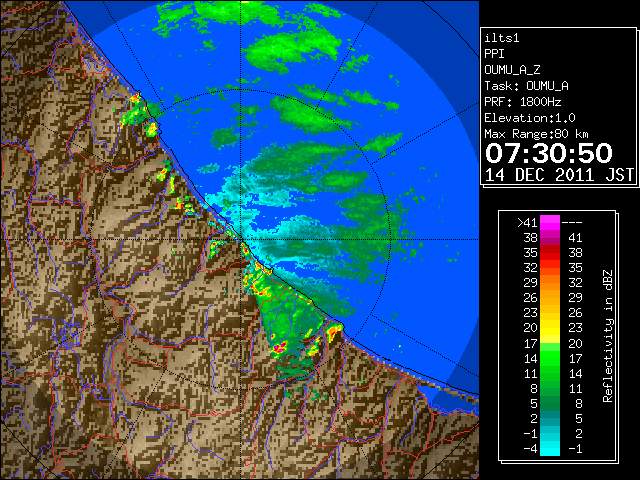Click the "ilts1" radar name text
The image size is (640, 480).
(502, 38)
